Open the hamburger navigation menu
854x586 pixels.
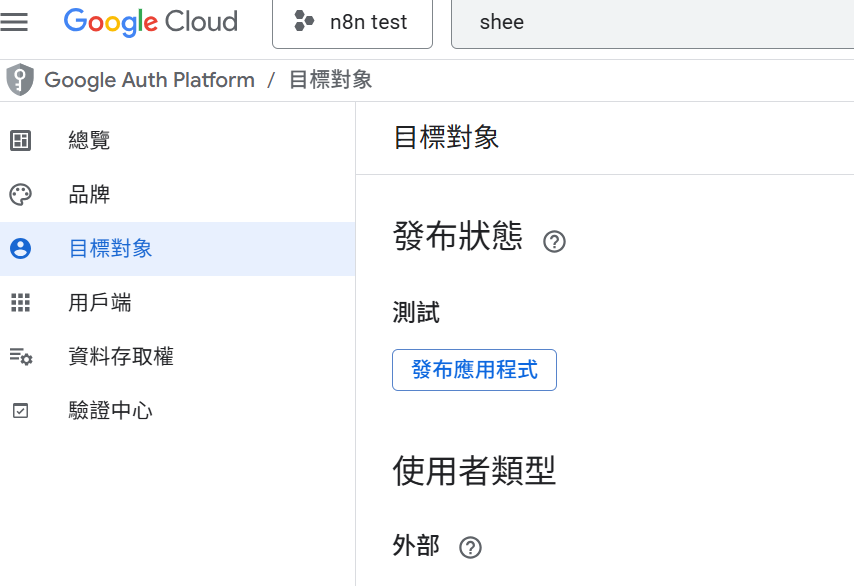(15, 22)
